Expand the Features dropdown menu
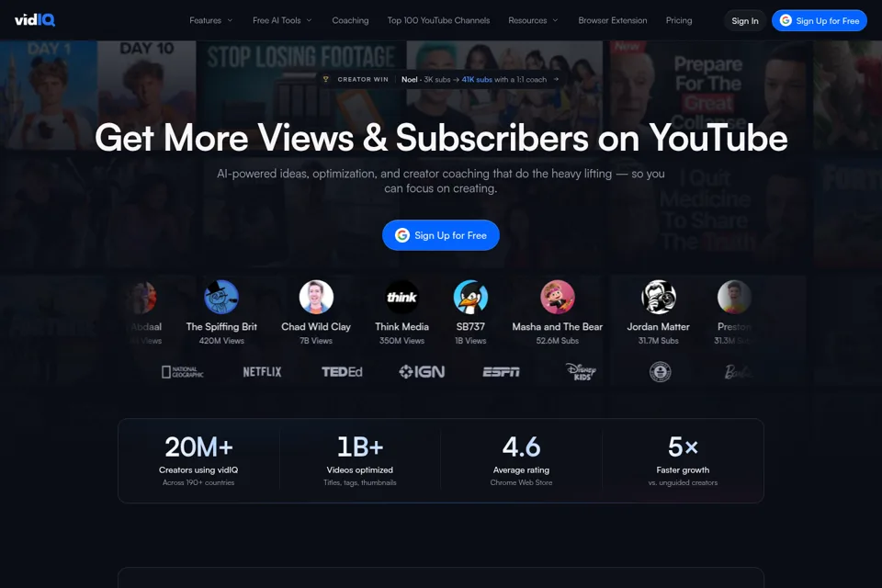Screen dimensions: 882x588 211,20
